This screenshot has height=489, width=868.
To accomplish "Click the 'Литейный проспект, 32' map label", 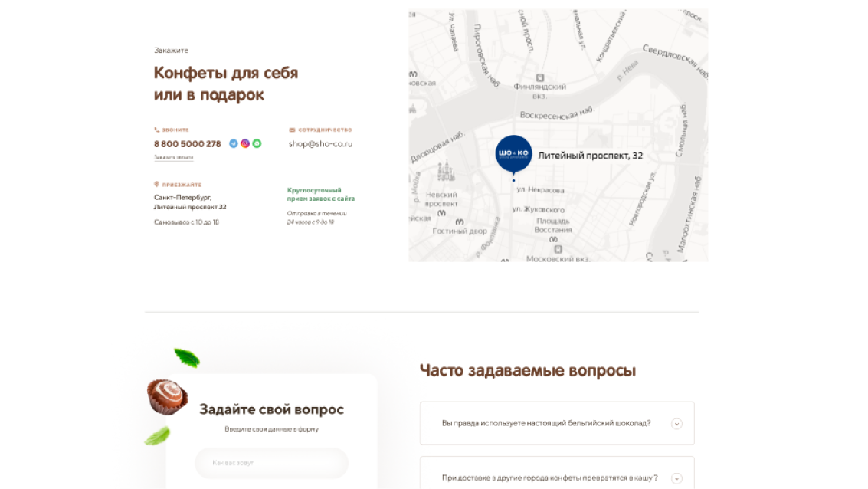I will (590, 156).
